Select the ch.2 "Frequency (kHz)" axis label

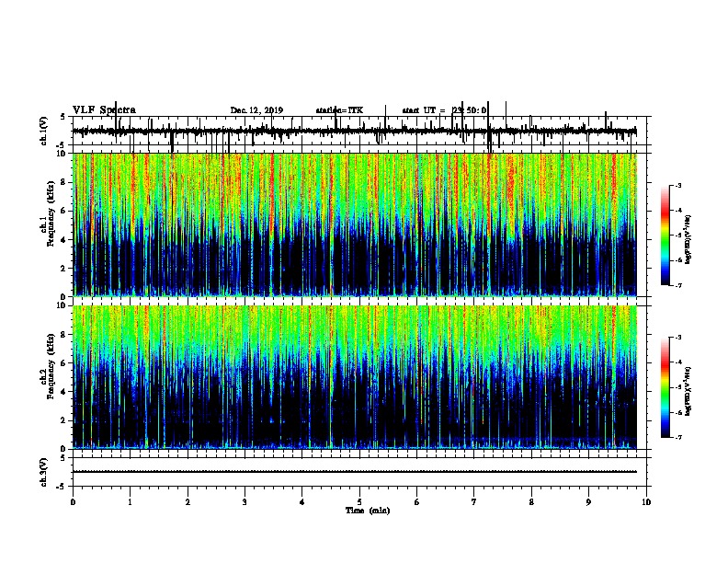click(x=51, y=366)
